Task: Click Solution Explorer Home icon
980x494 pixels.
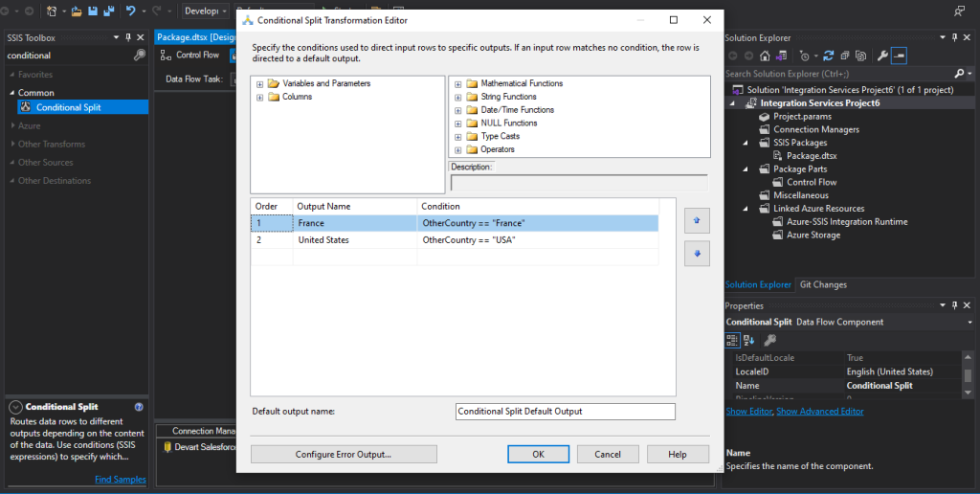Action: pos(765,56)
